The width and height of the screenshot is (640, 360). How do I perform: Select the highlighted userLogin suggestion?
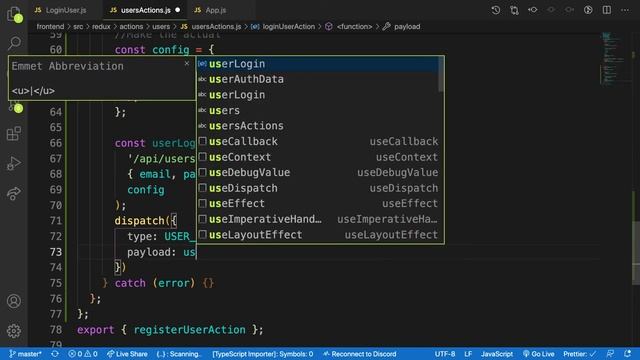tap(318, 64)
